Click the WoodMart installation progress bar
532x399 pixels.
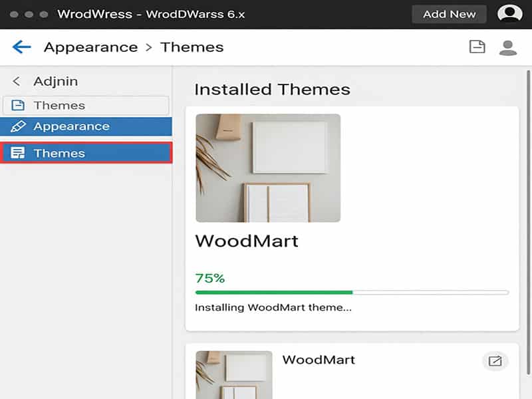(x=352, y=293)
